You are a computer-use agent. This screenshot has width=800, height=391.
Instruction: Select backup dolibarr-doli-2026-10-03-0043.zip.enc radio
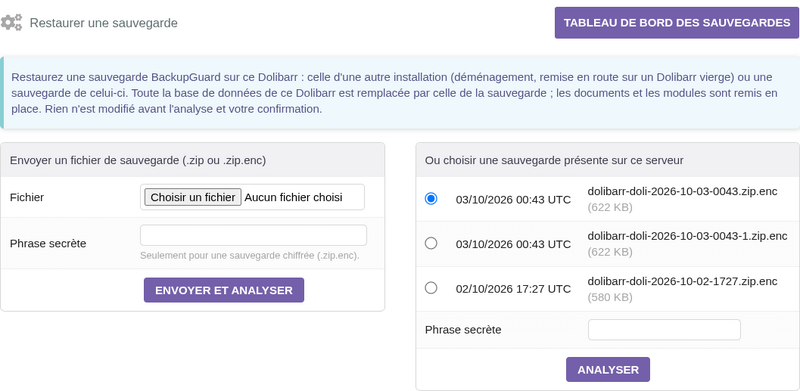pyautogui.click(x=431, y=199)
